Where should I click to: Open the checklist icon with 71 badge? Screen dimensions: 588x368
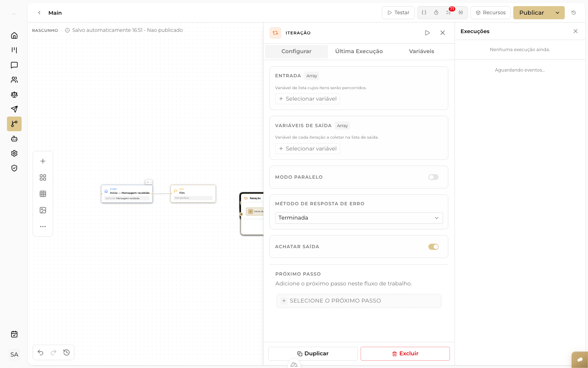click(x=449, y=13)
